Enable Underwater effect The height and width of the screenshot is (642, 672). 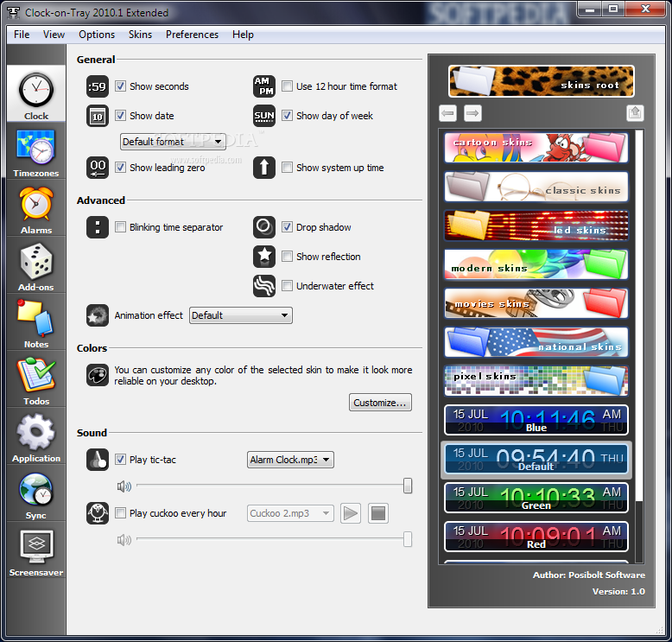(x=287, y=286)
